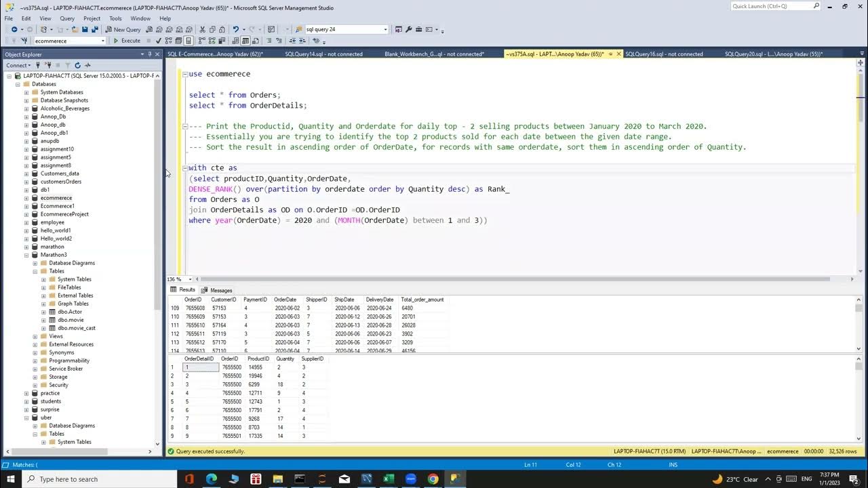Expand the dbo.Actor table node
Image resolution: width=868 pixels, height=488 pixels.
(43, 312)
